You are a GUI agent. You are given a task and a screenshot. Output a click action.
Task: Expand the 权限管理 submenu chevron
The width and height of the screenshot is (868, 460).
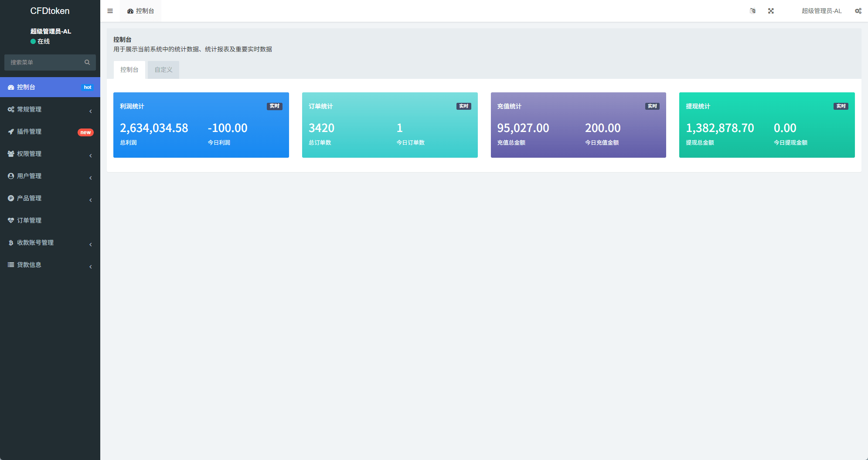point(90,156)
